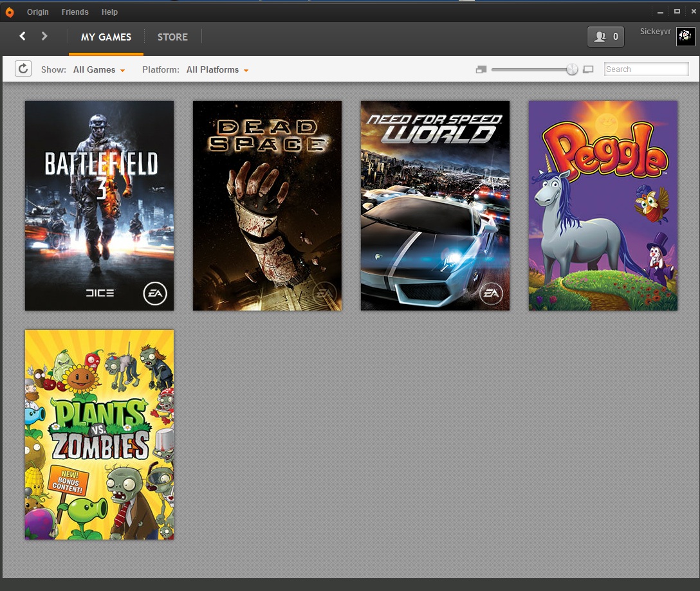Click the large tiles size icon
Screen dimensions: 700x591
[x=588, y=69]
